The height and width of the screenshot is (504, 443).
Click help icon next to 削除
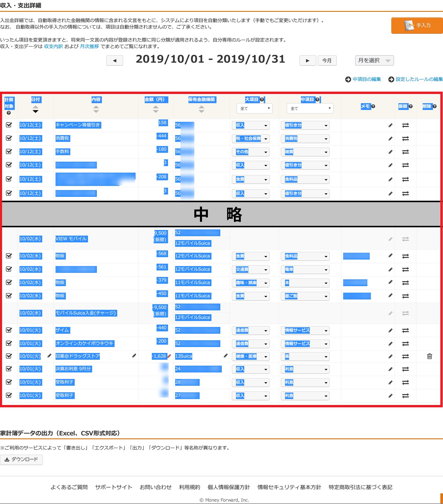[434, 106]
